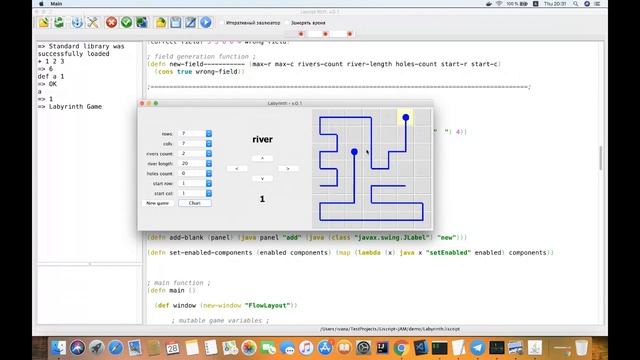The image size is (640, 360).
Task: Click the start col spinner arrows
Action: pyautogui.click(x=209, y=193)
